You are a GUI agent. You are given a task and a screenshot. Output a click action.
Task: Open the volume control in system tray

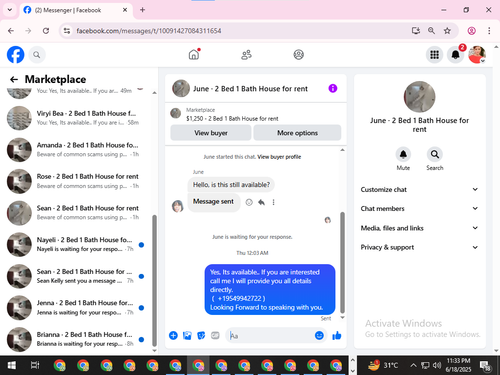point(437,365)
